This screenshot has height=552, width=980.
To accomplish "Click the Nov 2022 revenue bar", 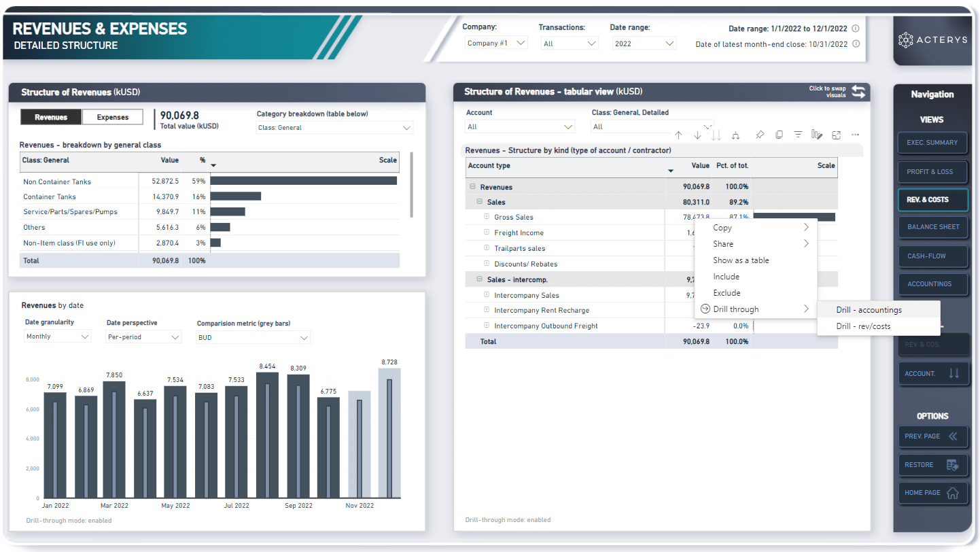I will point(360,444).
